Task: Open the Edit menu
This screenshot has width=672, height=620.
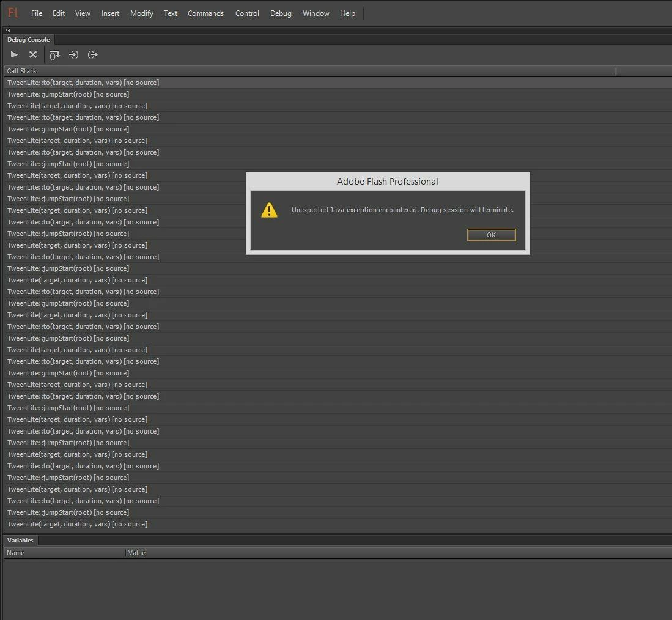Action: tap(59, 13)
